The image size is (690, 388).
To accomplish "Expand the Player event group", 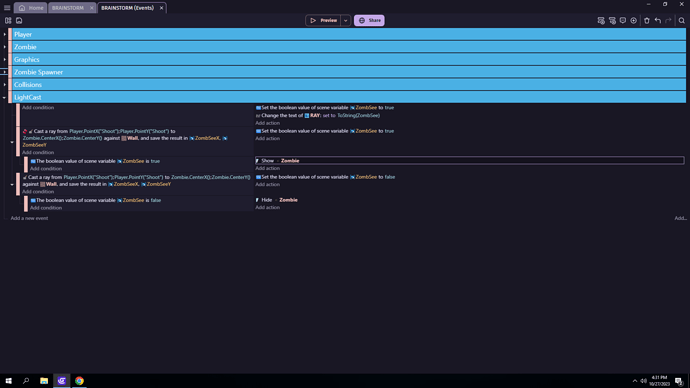I will point(5,34).
